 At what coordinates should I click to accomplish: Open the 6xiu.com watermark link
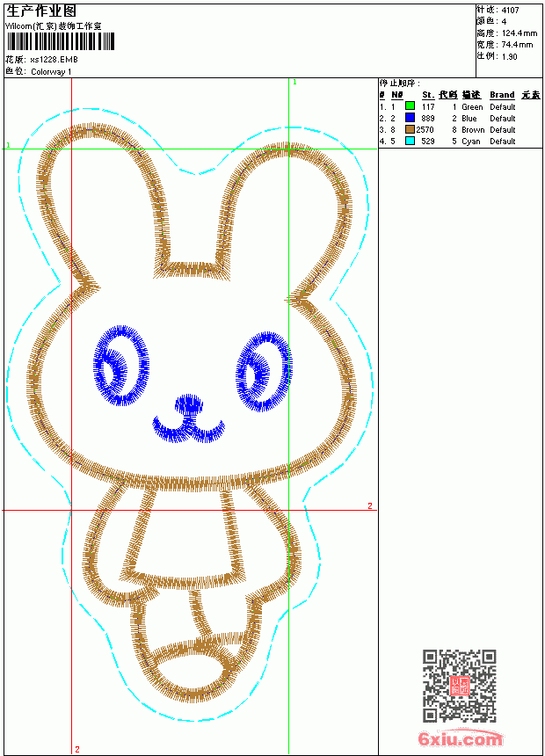tap(460, 738)
